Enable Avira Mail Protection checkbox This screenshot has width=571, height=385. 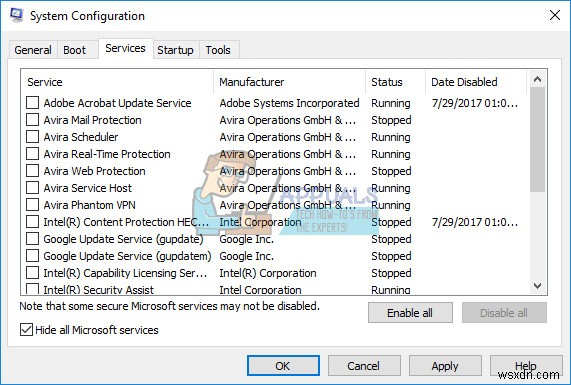tap(32, 120)
